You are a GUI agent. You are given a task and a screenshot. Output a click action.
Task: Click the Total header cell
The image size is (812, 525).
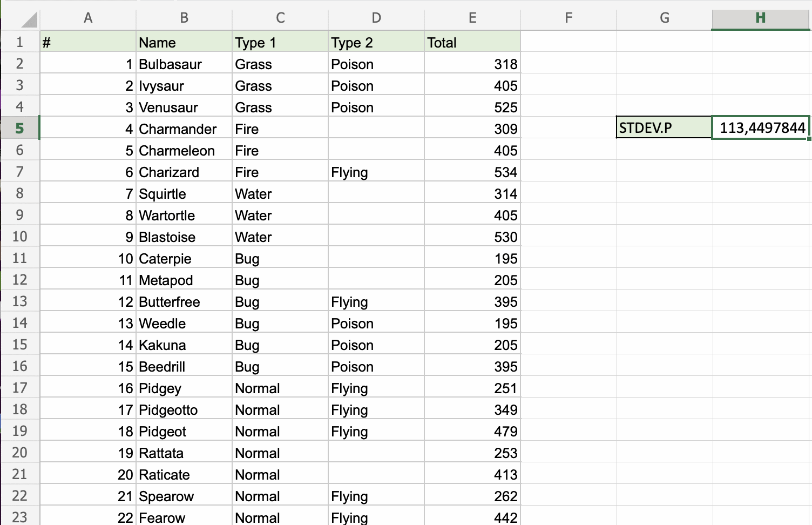coord(472,43)
